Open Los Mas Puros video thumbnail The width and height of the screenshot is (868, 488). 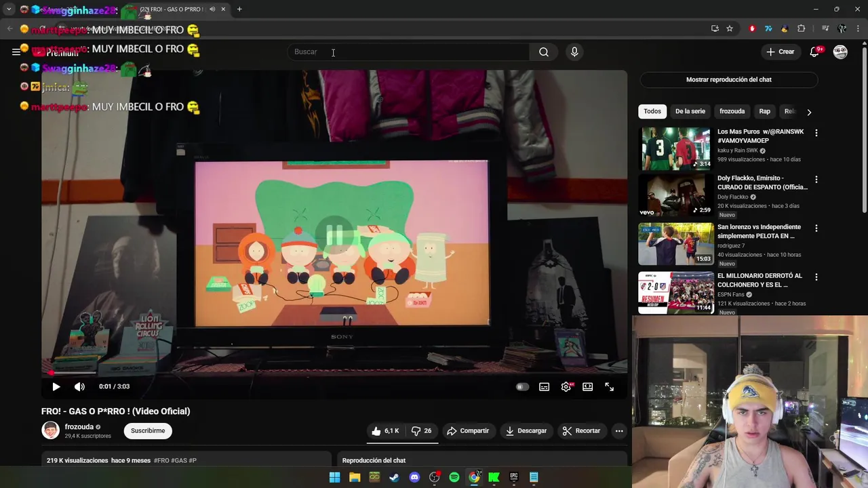coord(676,148)
